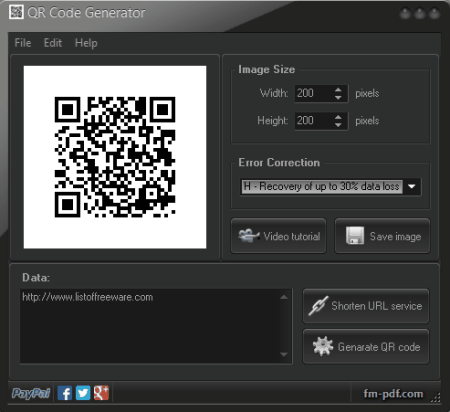The width and height of the screenshot is (450, 412).
Task: Click the Video tutorial button
Action: click(x=278, y=236)
